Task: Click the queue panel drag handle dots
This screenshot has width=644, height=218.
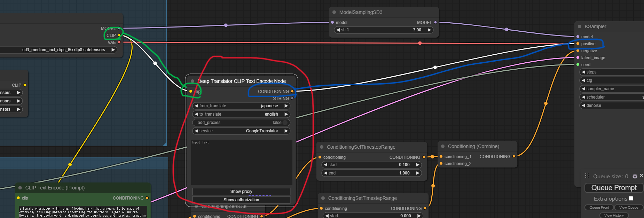Action: [x=587, y=176]
